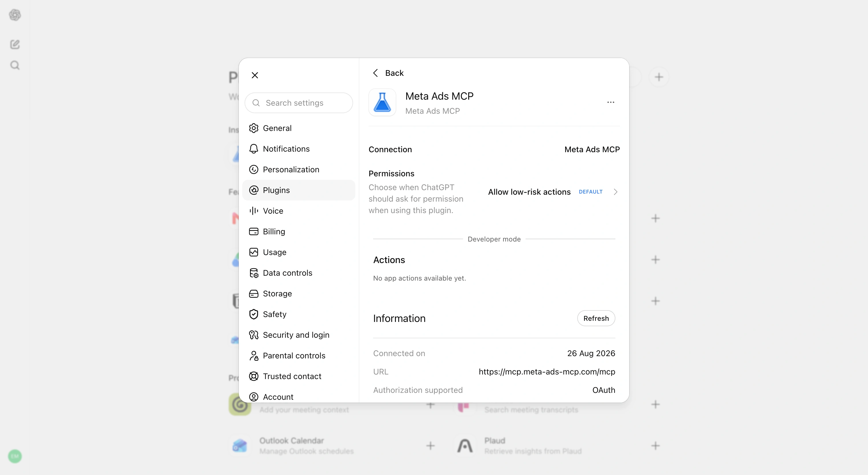Open Parental controls settings
Viewport: 868px width, 475px height.
click(299, 356)
